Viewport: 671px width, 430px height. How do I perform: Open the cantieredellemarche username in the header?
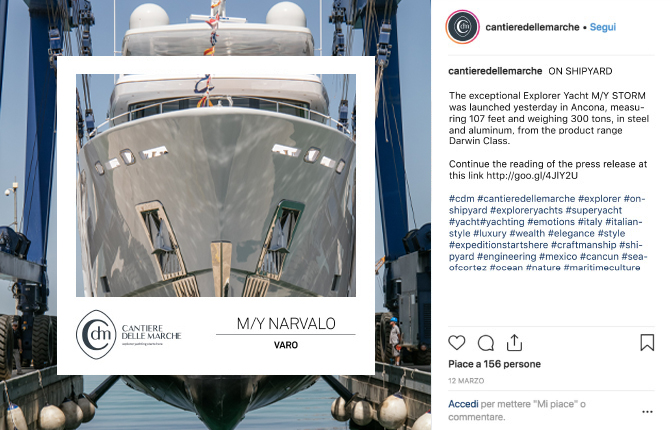tap(532, 27)
